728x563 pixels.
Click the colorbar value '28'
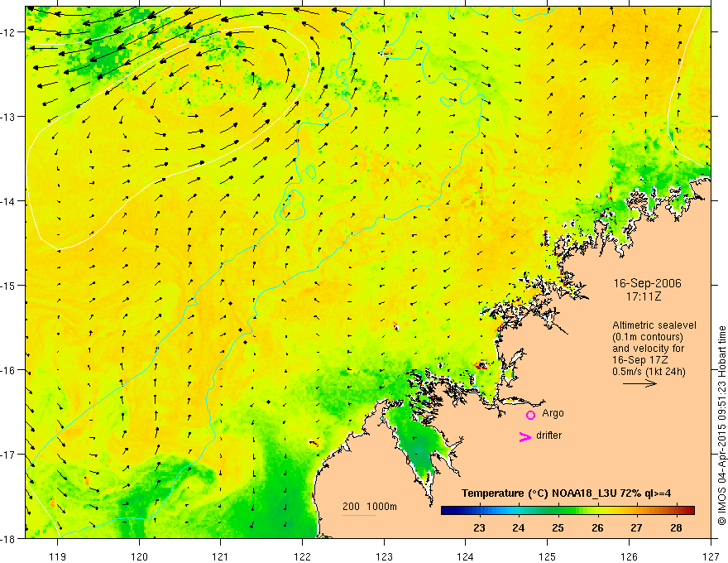click(676, 527)
